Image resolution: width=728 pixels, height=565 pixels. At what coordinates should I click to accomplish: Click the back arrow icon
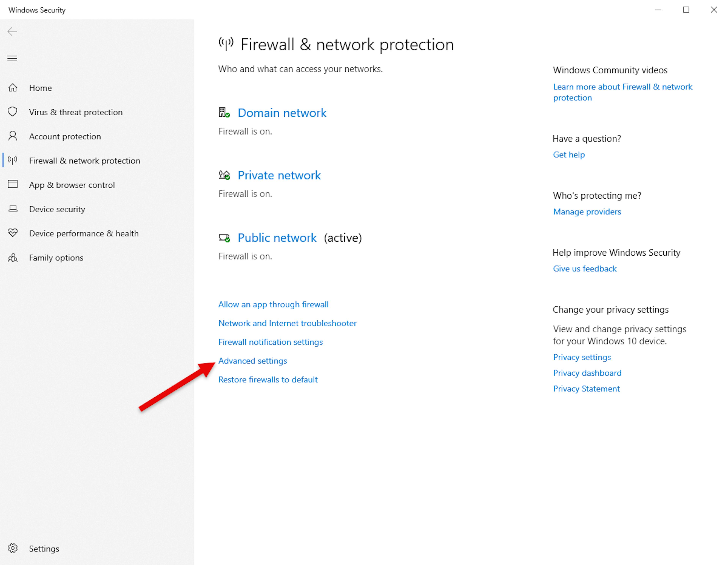pos(12,32)
